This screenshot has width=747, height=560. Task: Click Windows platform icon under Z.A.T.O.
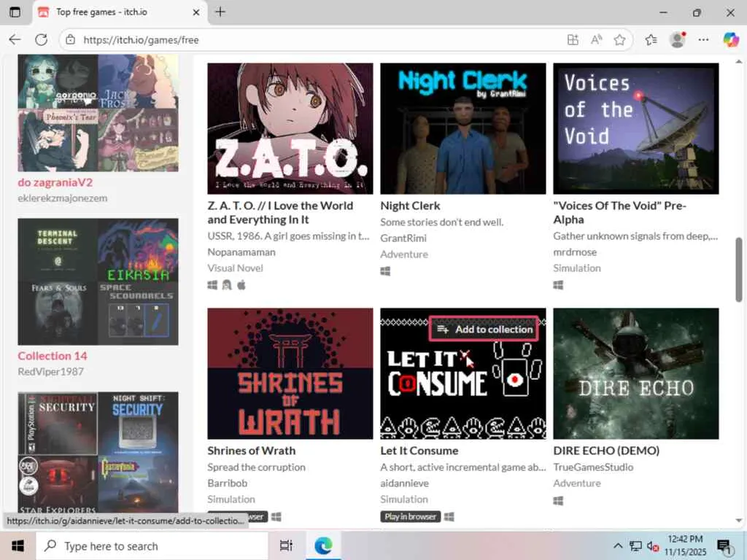coord(212,285)
